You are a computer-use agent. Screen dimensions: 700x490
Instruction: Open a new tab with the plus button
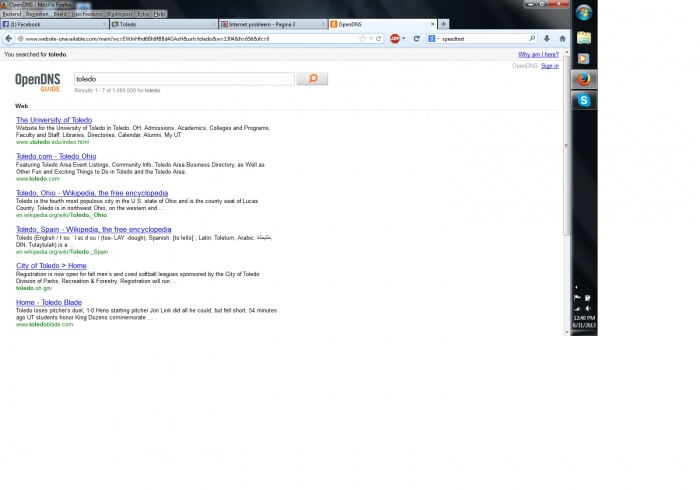coord(443,24)
